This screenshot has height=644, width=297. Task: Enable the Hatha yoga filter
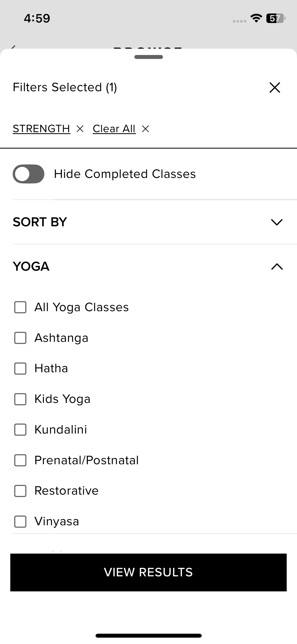coord(20,369)
